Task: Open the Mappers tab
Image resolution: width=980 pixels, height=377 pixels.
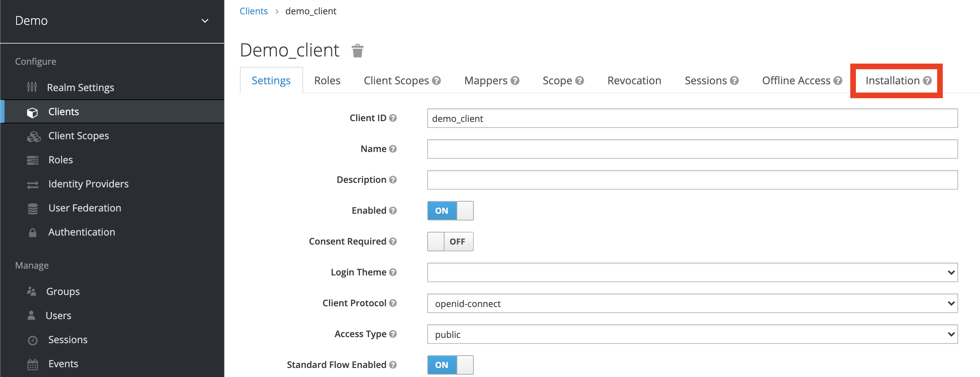Action: click(486, 81)
